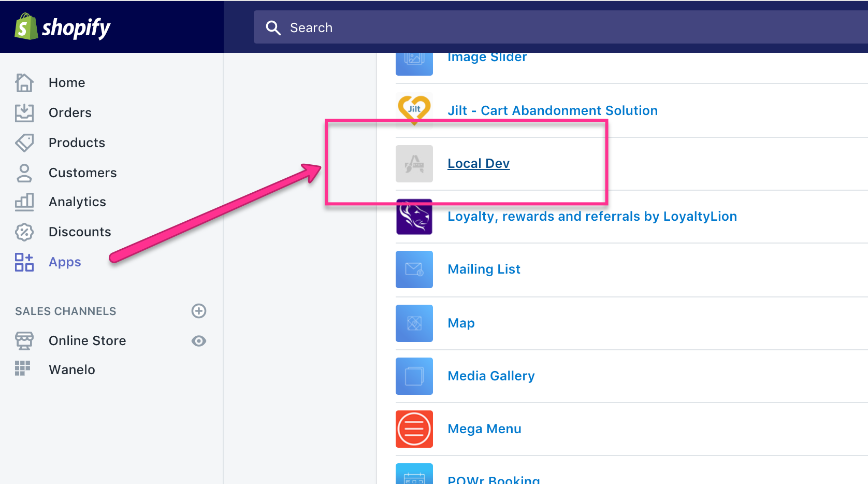Viewport: 868px width, 484px height.
Task: Click the search magnifier icon
Action: tap(273, 27)
